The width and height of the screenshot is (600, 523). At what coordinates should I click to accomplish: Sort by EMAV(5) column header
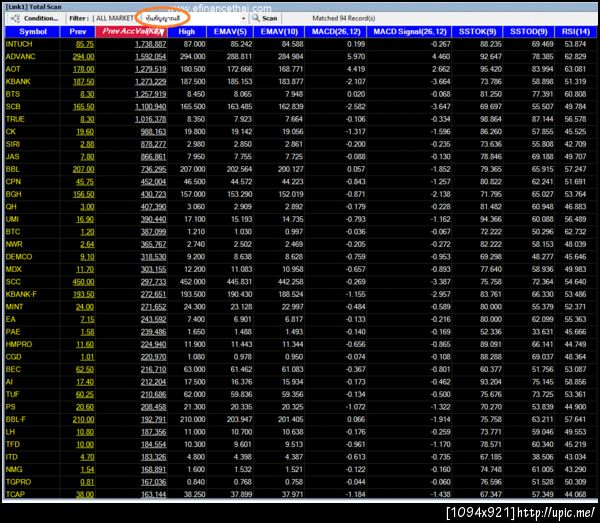click(230, 32)
